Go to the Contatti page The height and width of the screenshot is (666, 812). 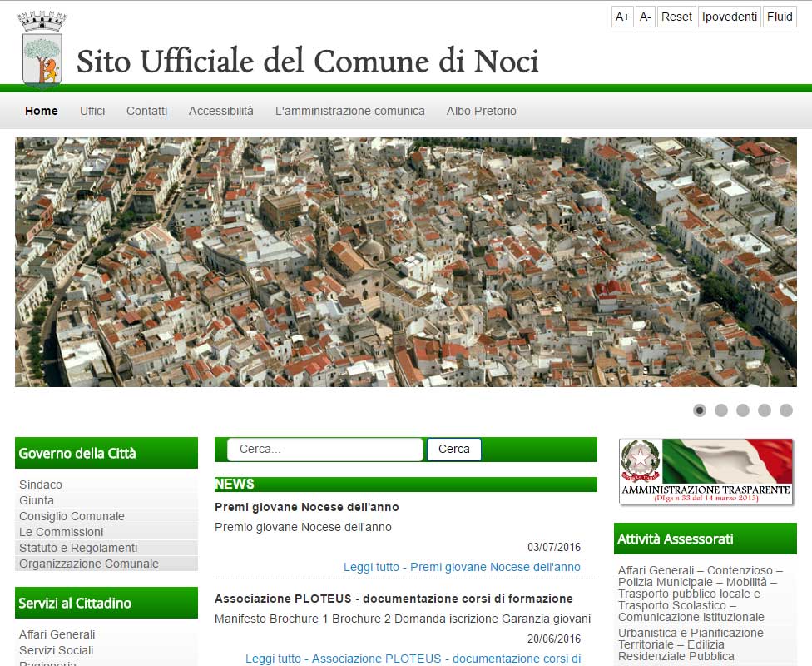pos(146,111)
